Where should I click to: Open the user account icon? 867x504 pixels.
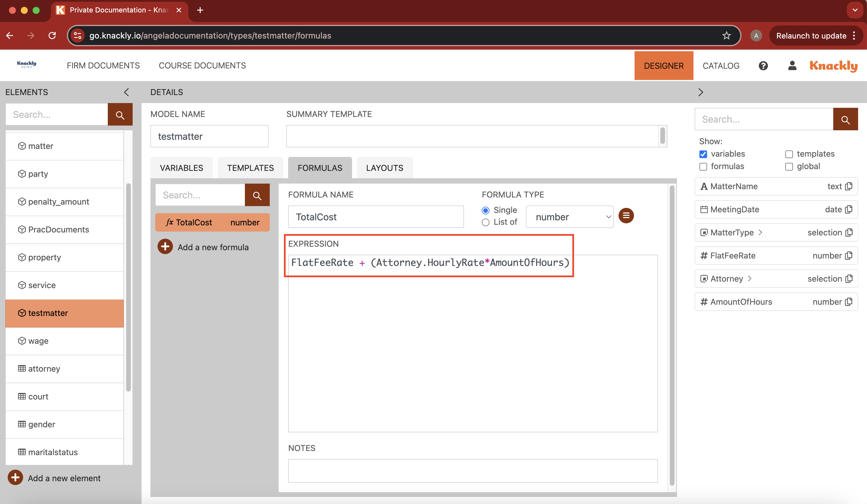792,65
